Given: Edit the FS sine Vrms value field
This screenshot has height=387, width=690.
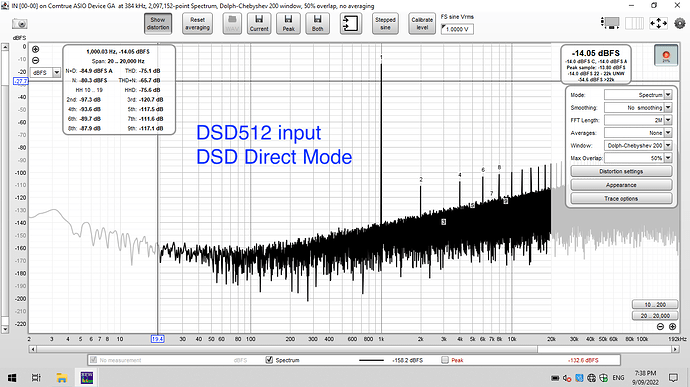Looking at the screenshot, I should 457,29.
